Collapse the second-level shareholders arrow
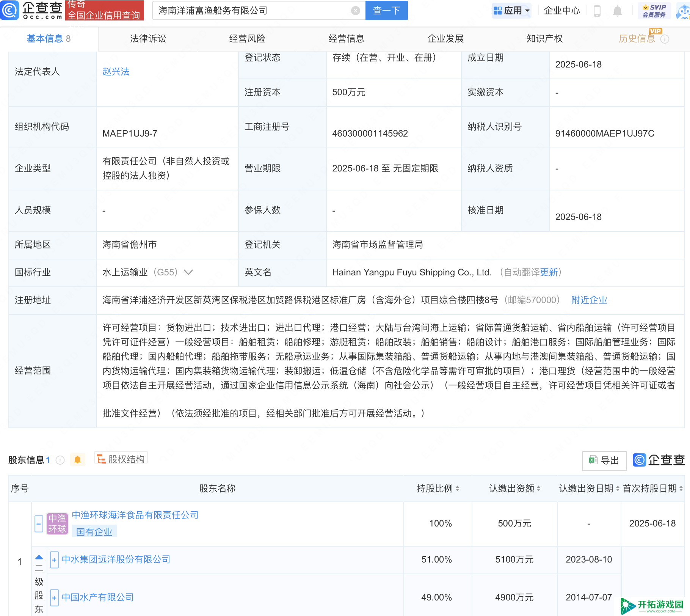The width and height of the screenshot is (690, 616). (39, 558)
